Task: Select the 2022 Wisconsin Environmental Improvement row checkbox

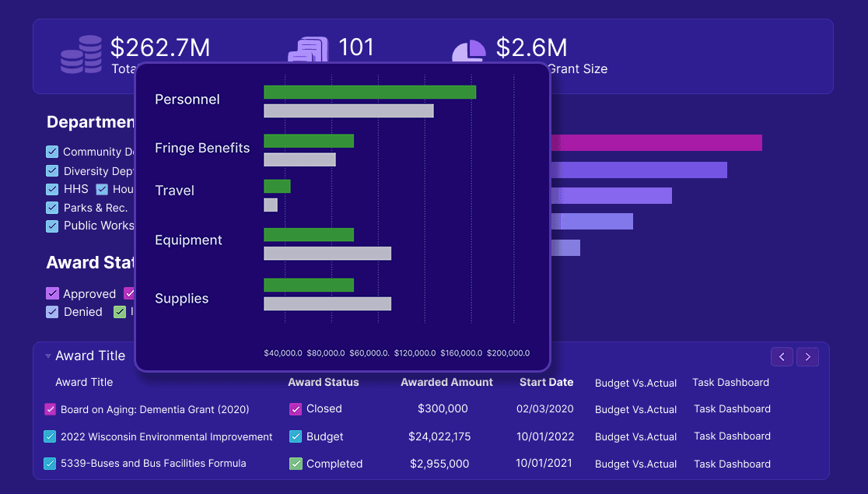Action: coord(51,437)
